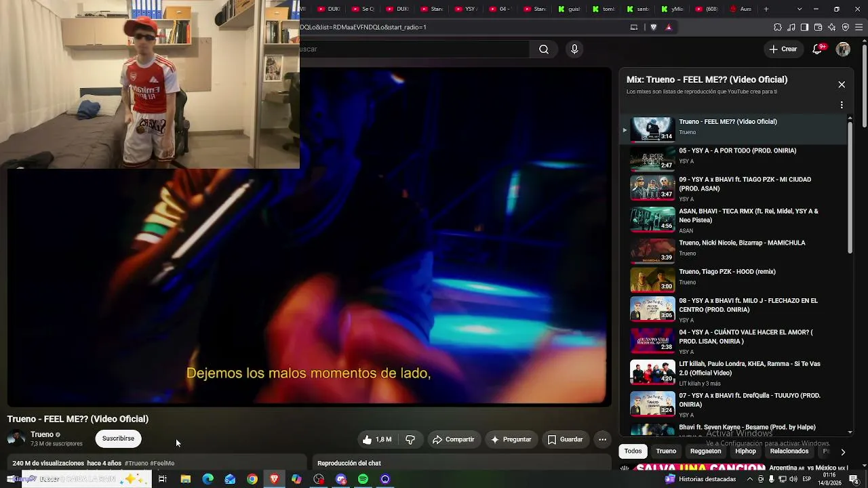Open a new browser tab with plus
Image resolution: width=868 pixels, height=488 pixels.
[x=766, y=9]
